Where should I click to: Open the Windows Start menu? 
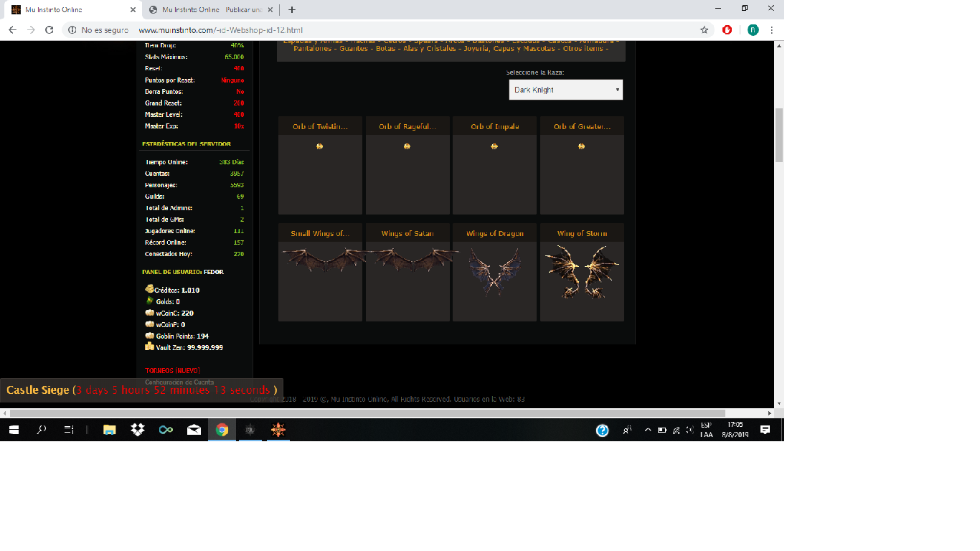(14, 430)
